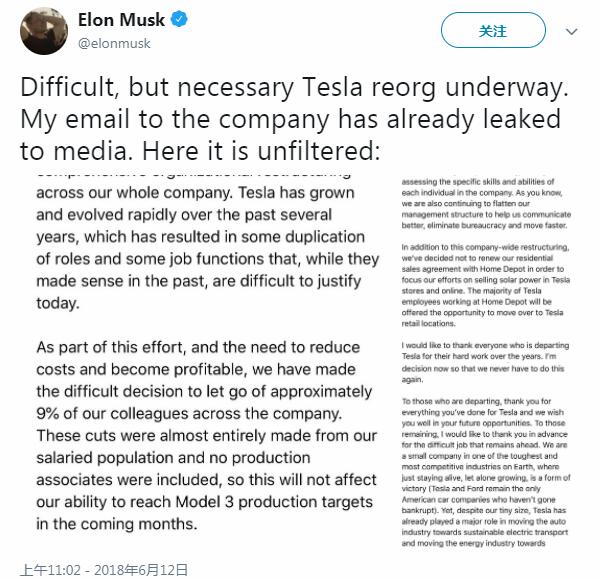Click the @elonmusk handle

click(115, 43)
